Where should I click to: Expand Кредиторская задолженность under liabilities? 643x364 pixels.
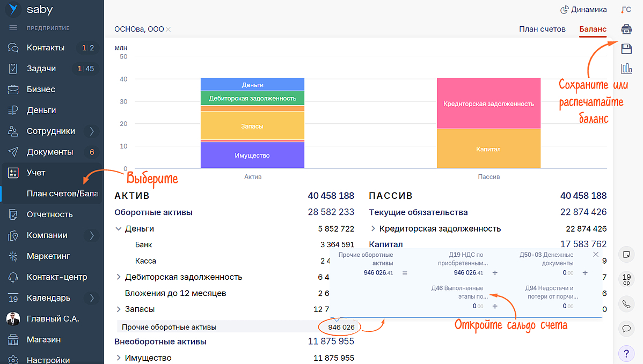(x=373, y=229)
